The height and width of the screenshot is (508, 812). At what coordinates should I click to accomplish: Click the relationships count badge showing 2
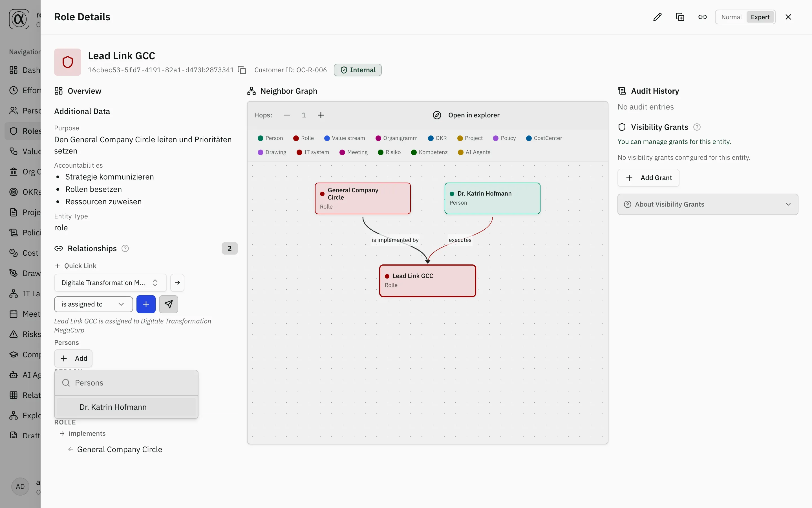230,248
